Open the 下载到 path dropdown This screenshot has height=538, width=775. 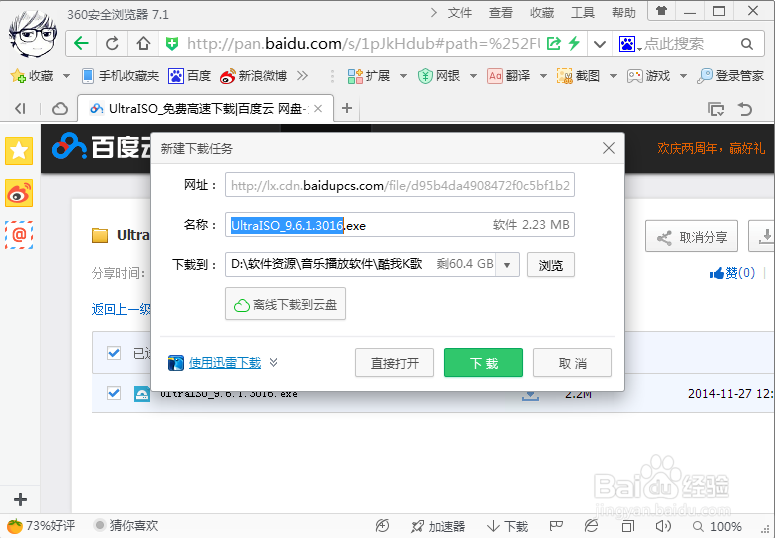pyautogui.click(x=507, y=265)
